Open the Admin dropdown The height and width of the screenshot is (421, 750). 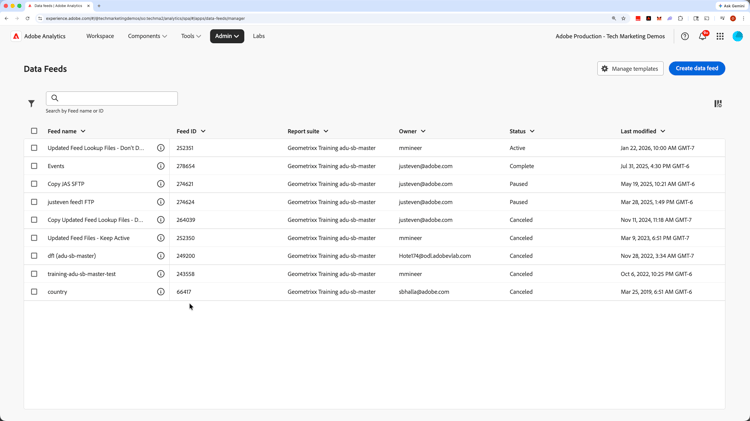(x=227, y=36)
